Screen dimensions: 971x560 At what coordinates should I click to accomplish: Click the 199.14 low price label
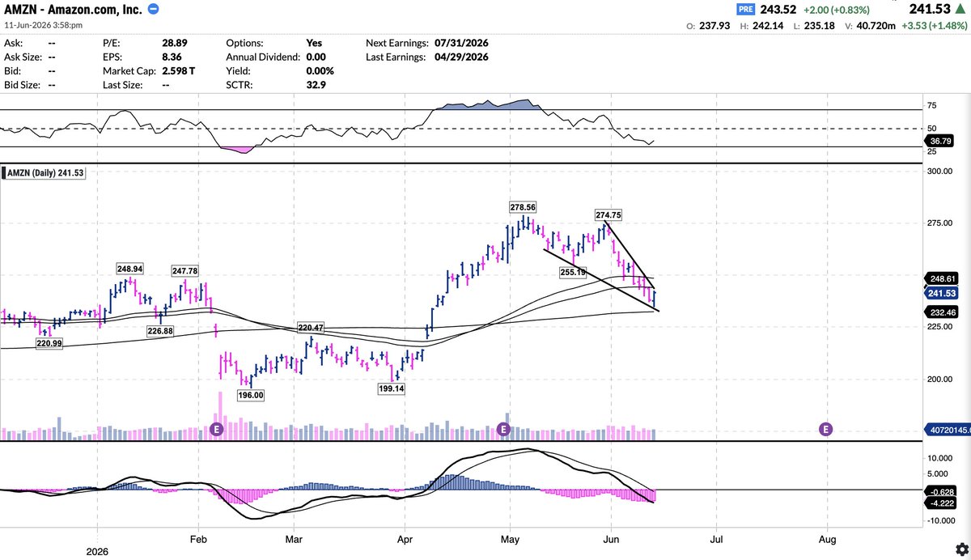pyautogui.click(x=392, y=389)
